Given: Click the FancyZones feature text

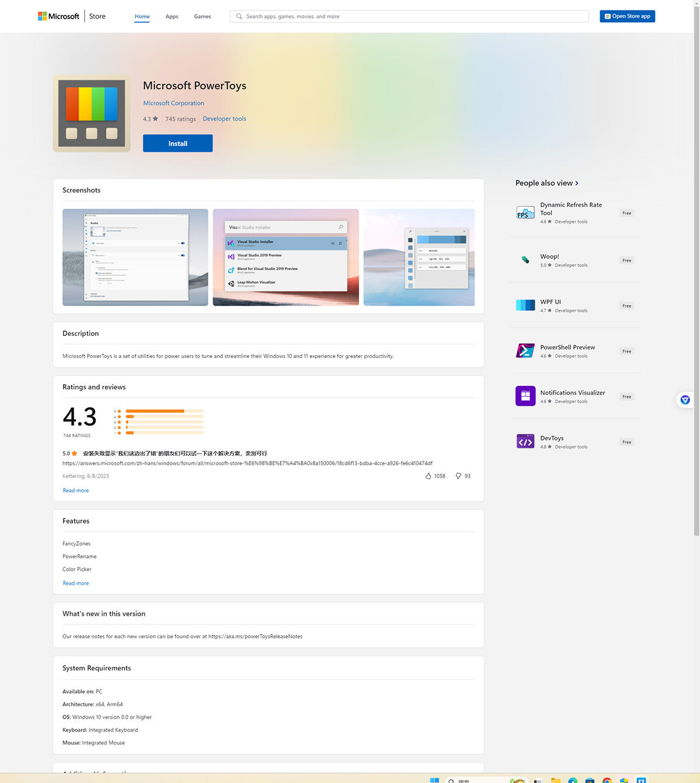Looking at the screenshot, I should pos(76,543).
